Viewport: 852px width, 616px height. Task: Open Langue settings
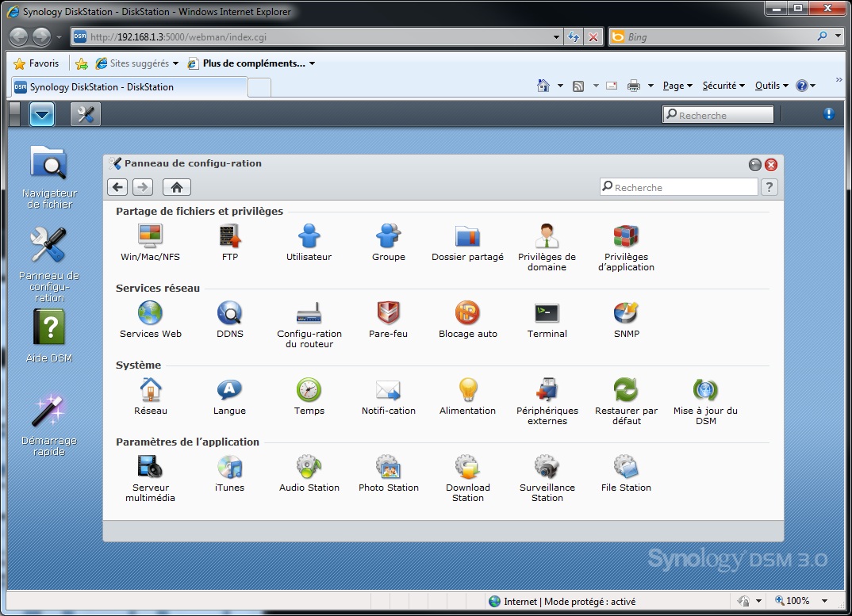tap(229, 396)
